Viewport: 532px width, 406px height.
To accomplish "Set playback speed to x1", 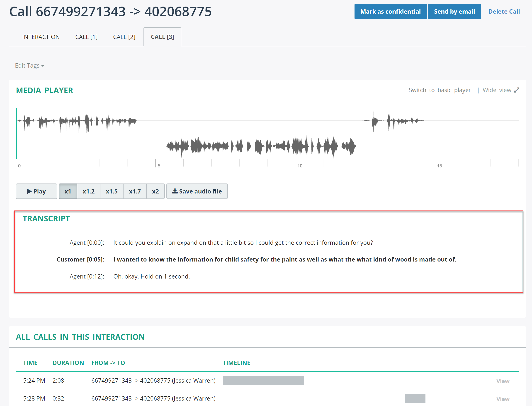I will point(68,191).
